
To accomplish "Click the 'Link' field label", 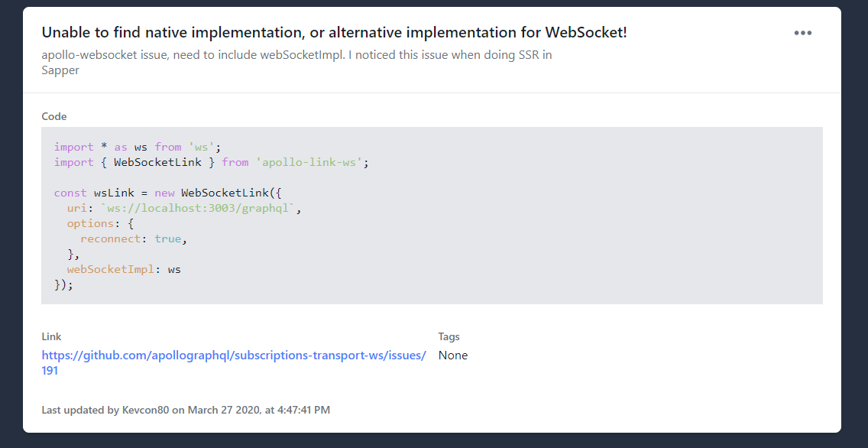I will (51, 336).
